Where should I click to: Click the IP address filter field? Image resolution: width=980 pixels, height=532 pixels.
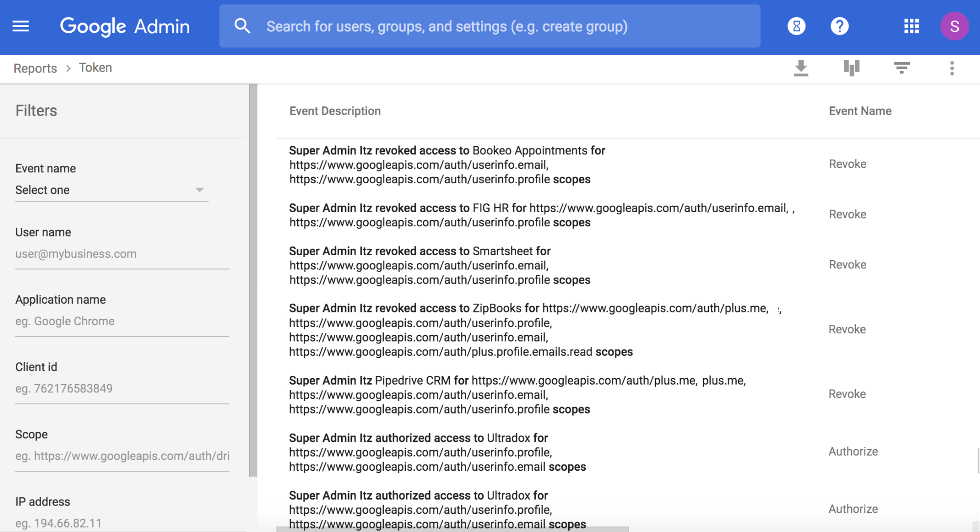122,523
